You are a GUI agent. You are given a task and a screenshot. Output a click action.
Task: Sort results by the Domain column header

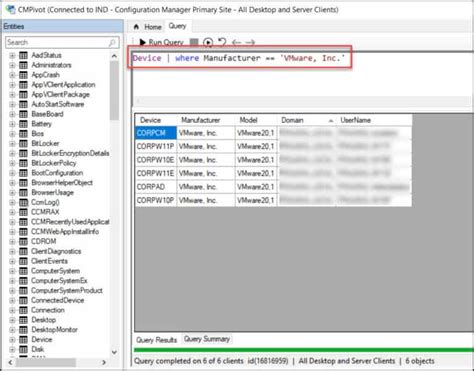pyautogui.click(x=306, y=120)
